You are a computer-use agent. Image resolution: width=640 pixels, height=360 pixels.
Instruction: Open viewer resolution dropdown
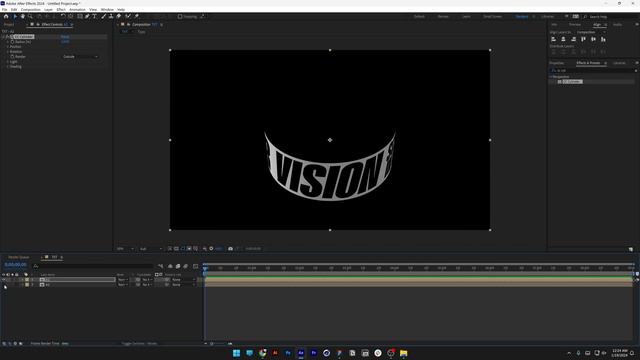click(151, 249)
